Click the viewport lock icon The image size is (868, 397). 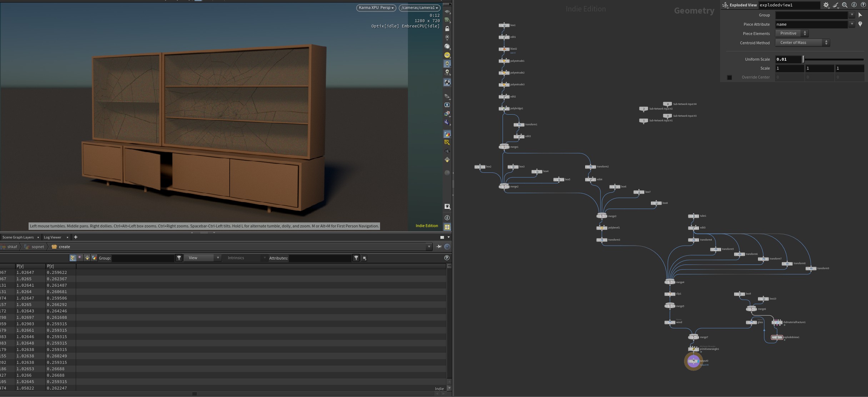pos(447,29)
